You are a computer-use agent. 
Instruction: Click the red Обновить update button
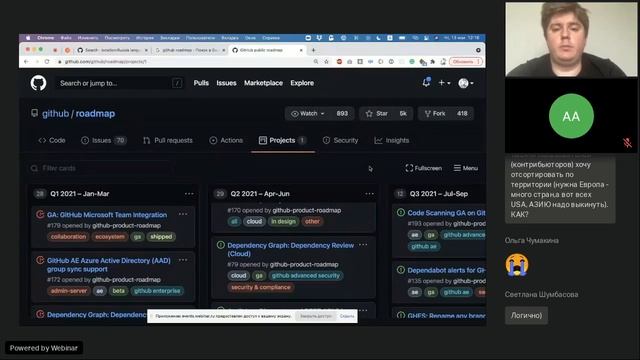pyautogui.click(x=466, y=62)
